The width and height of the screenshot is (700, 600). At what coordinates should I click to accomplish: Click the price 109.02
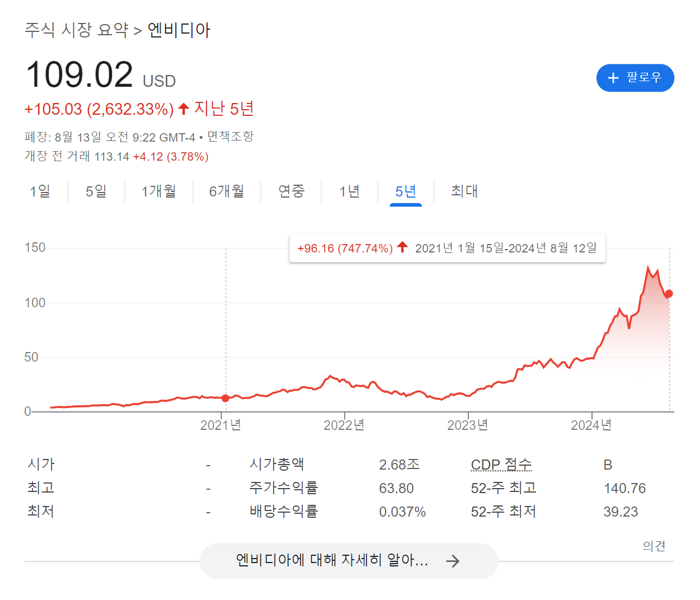click(79, 74)
